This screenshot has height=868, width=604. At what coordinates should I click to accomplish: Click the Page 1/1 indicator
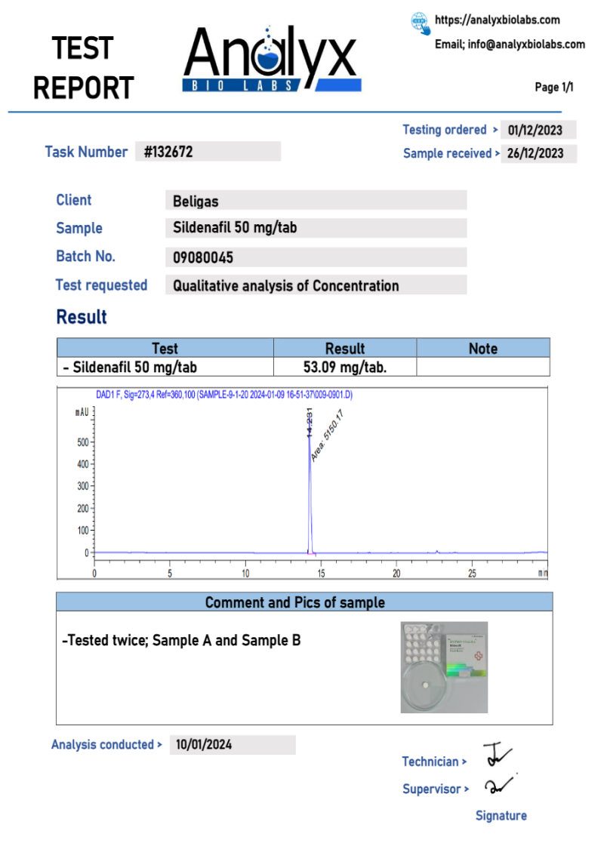(x=554, y=88)
